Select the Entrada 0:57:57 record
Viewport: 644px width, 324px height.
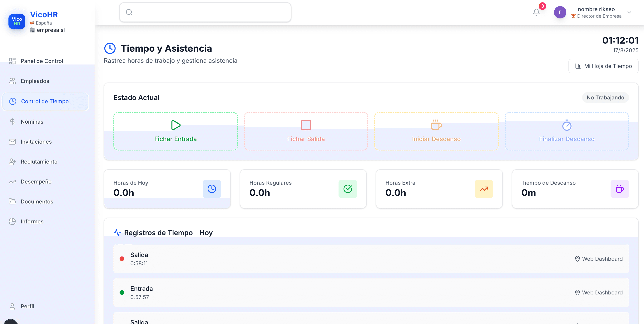(x=371, y=293)
